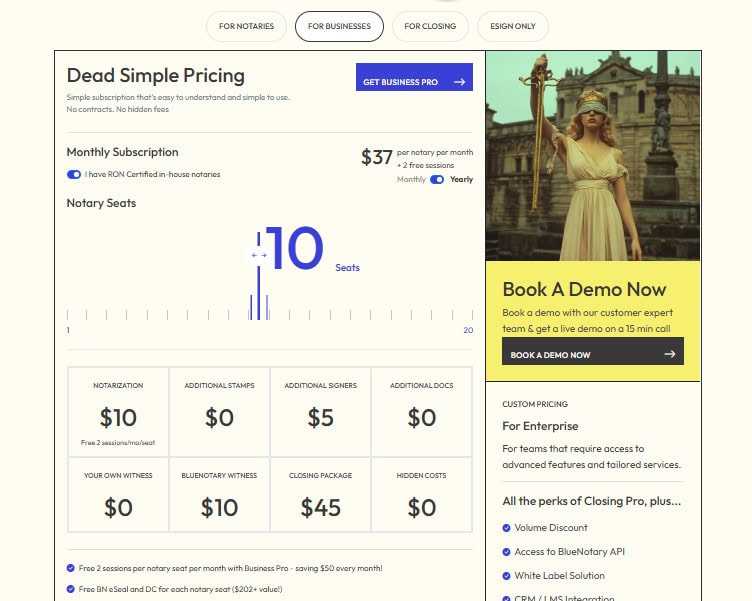
Task: Select the For Businesses tab
Action: pos(339,26)
